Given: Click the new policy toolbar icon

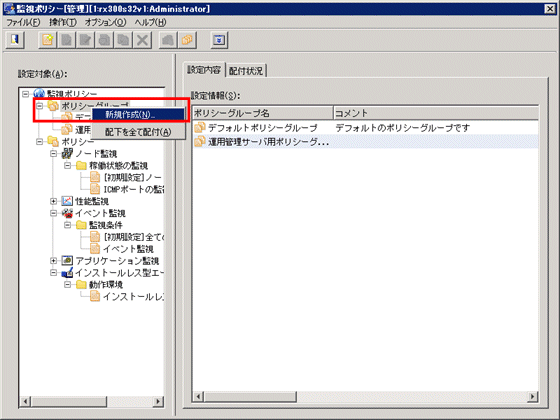Looking at the screenshot, I should tap(48, 40).
